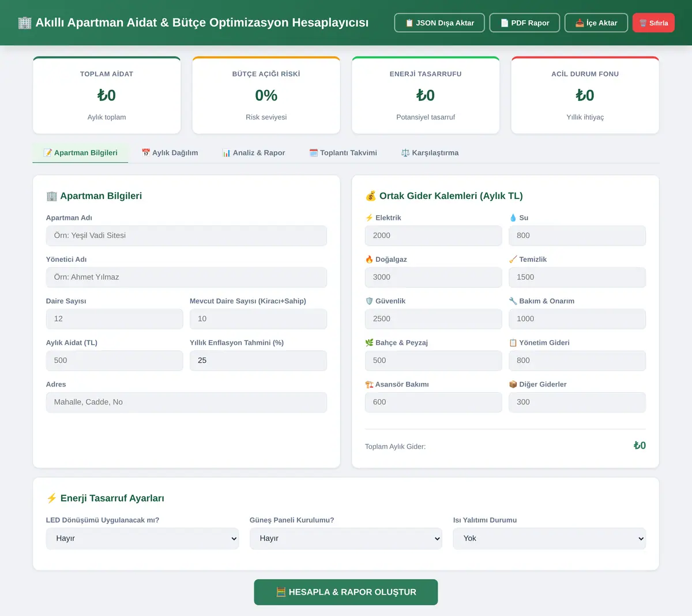
Task: Go to the Toplantı Takvimi tab
Action: [343, 153]
